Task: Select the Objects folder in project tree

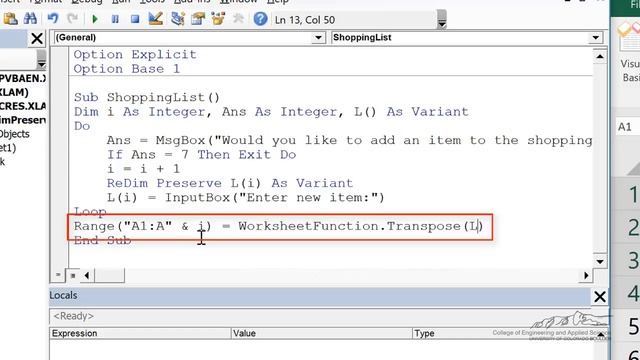Action: [15, 134]
